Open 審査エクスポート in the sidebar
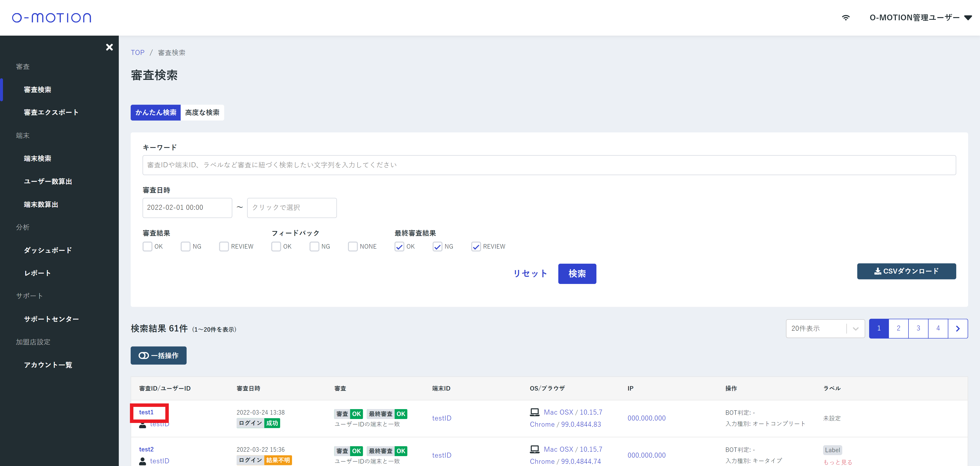The height and width of the screenshot is (466, 980). pos(51,113)
